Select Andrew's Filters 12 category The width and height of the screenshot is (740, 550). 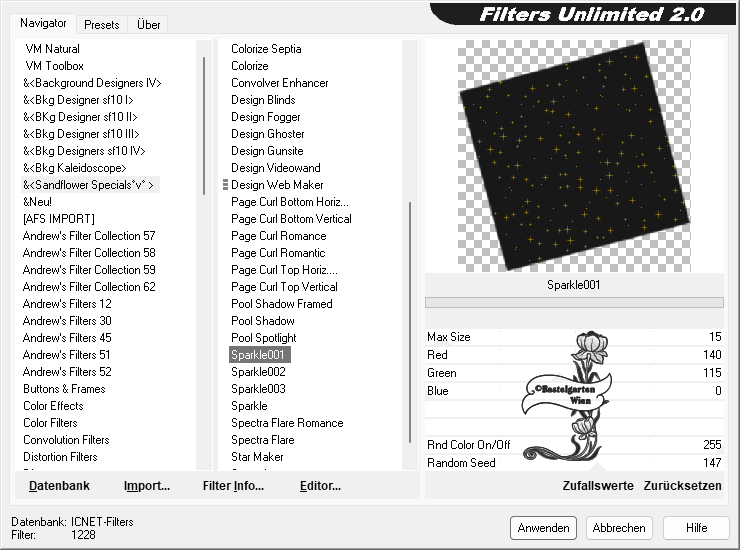(x=67, y=304)
